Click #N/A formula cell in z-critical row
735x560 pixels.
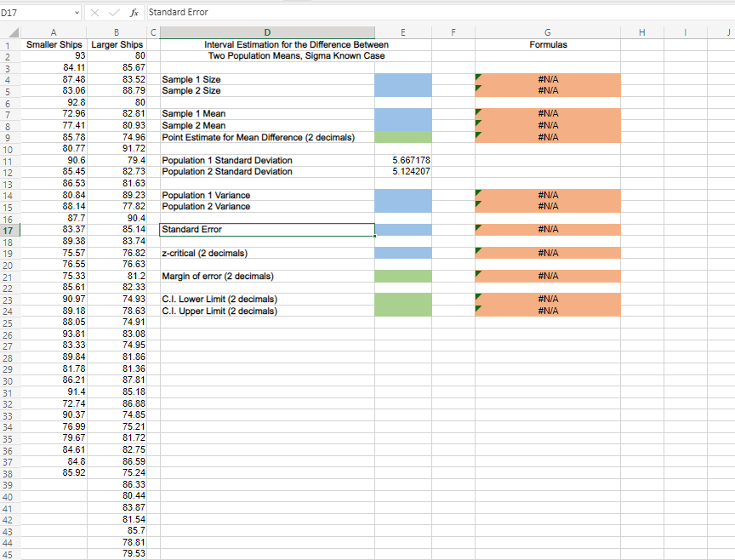[548, 253]
